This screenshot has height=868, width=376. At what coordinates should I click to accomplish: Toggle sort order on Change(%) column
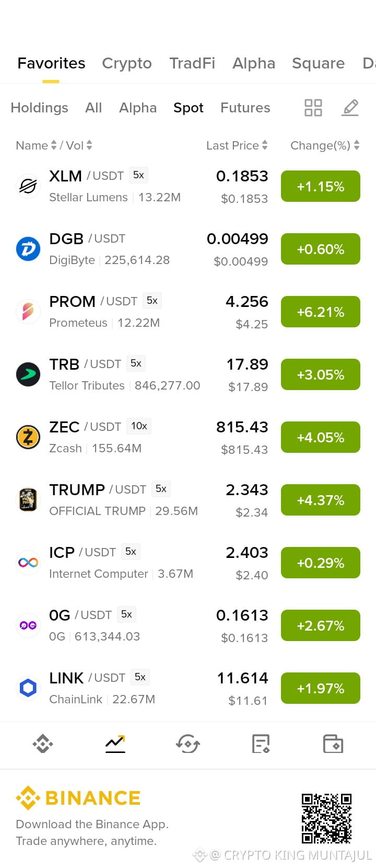tap(357, 145)
